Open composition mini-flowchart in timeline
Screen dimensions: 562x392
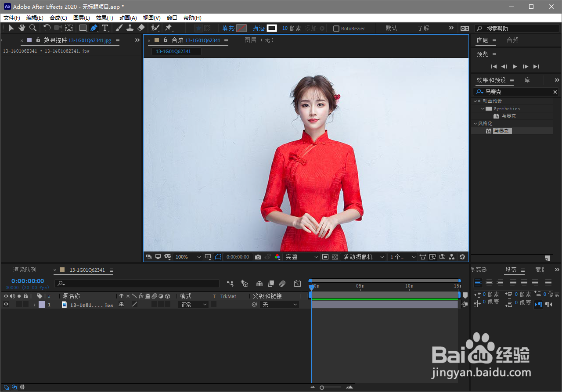230,284
